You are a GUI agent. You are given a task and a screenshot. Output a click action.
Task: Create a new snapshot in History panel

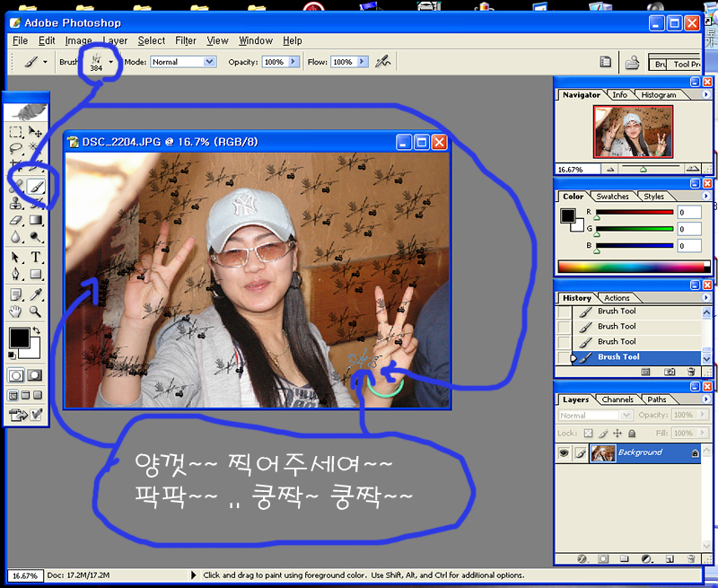670,371
